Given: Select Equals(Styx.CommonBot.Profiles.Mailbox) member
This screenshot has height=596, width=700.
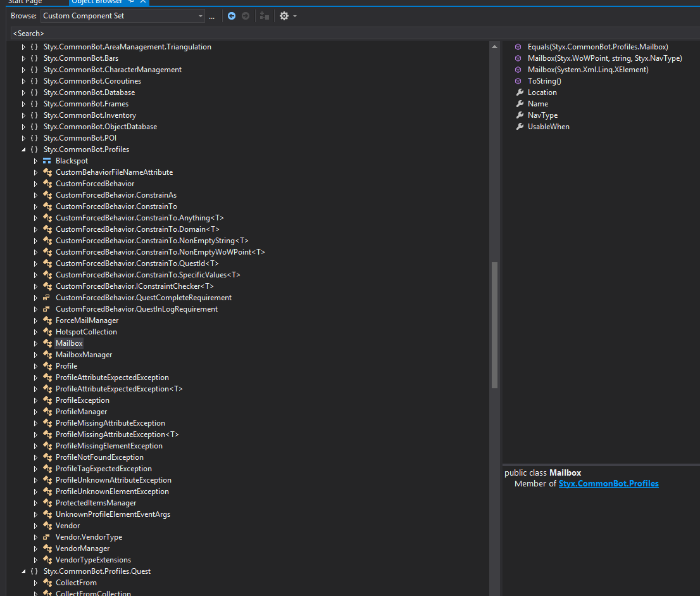Looking at the screenshot, I should [x=597, y=47].
